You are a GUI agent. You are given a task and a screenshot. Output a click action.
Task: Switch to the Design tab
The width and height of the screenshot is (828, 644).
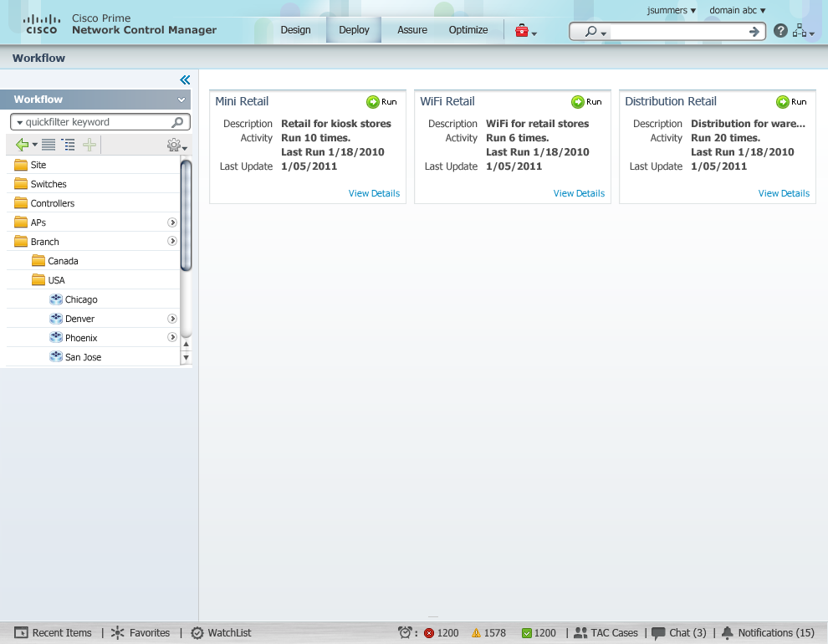click(295, 30)
